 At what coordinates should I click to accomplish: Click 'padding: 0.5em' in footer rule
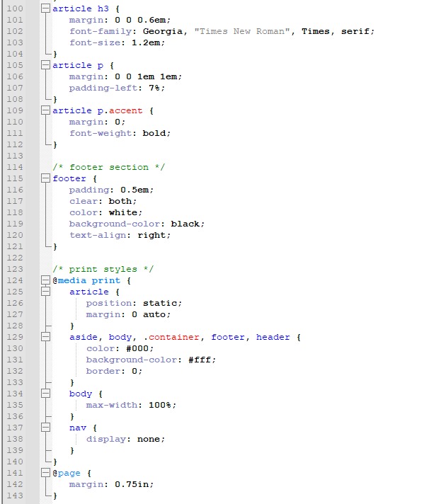pyautogui.click(x=112, y=190)
